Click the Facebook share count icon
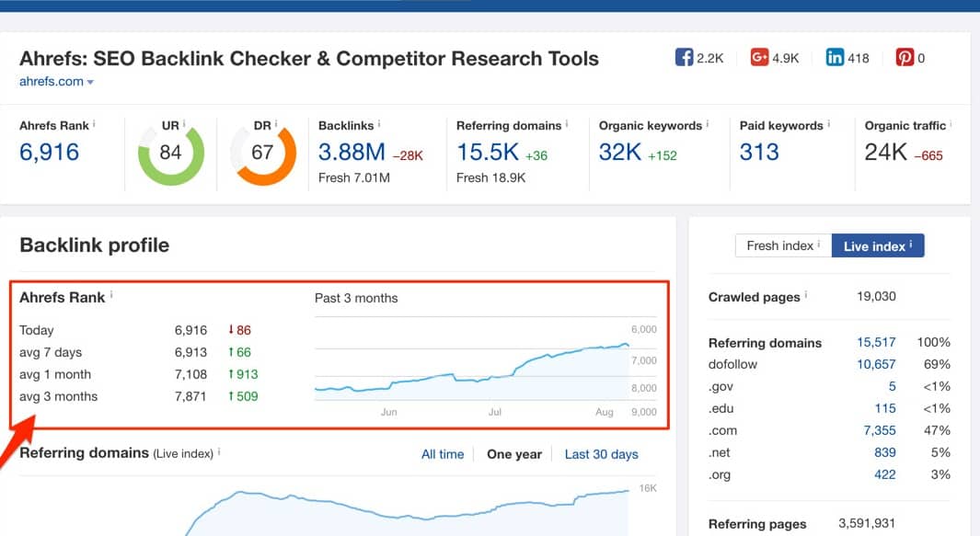The height and width of the screenshot is (536, 980). pos(684,58)
